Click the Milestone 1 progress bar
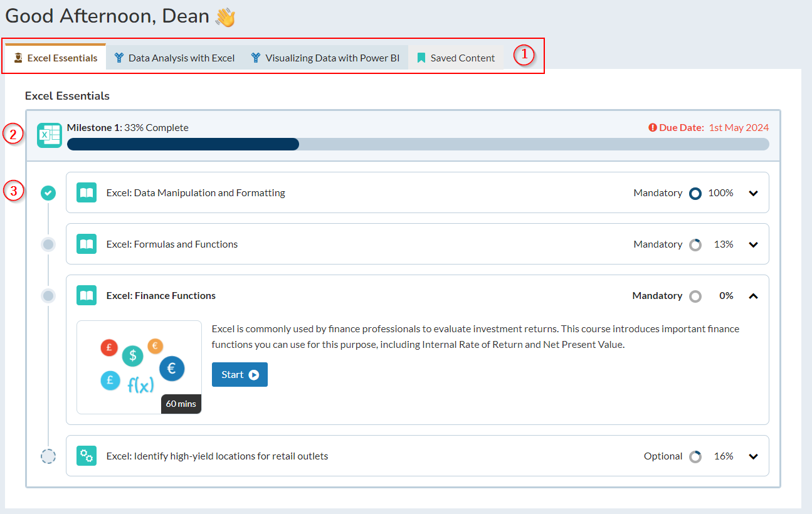812x514 pixels. coord(418,144)
